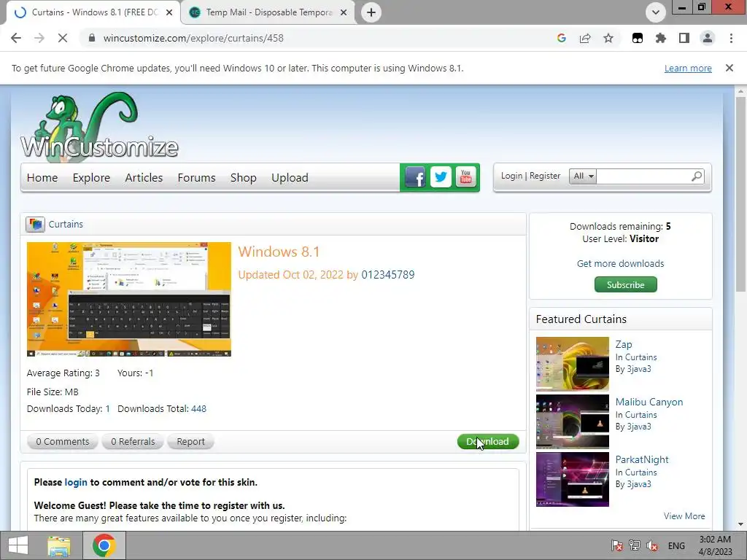Open the Shop menu item
Viewport: 747px width, 560px height.
[x=244, y=178]
